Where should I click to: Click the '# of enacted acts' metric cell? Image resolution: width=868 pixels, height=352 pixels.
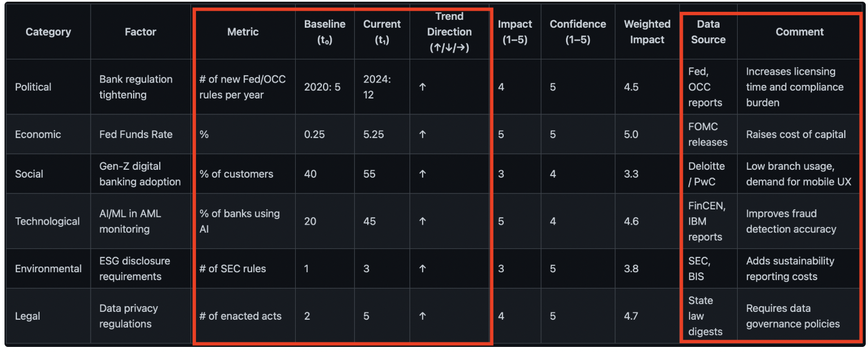click(240, 316)
